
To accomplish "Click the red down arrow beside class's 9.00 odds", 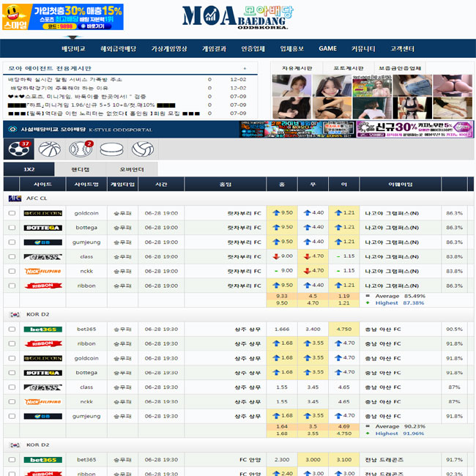I will [276, 256].
